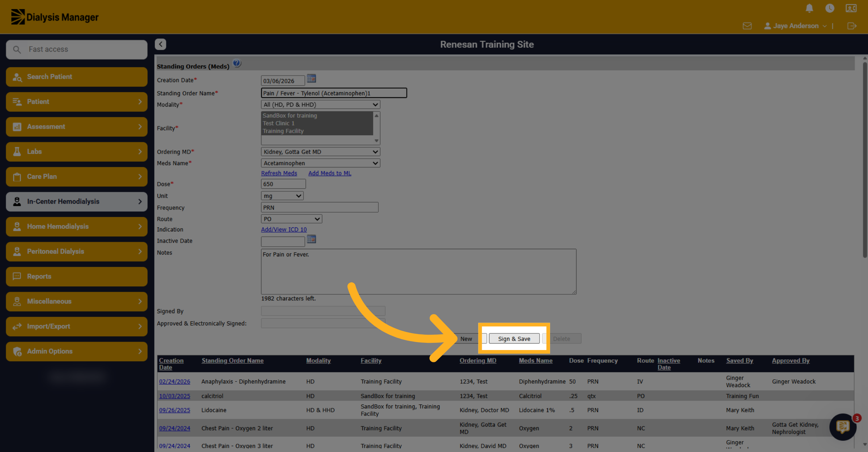
Task: Click the Sign & Save button
Action: pyautogui.click(x=514, y=339)
